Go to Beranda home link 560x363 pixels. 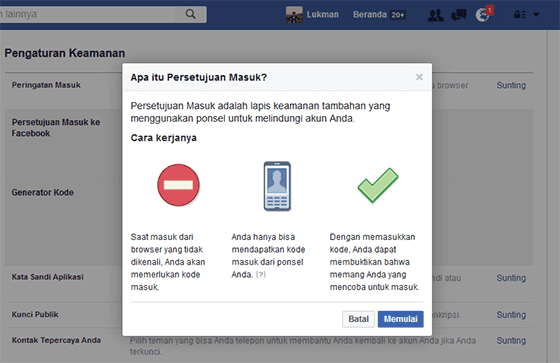[370, 15]
